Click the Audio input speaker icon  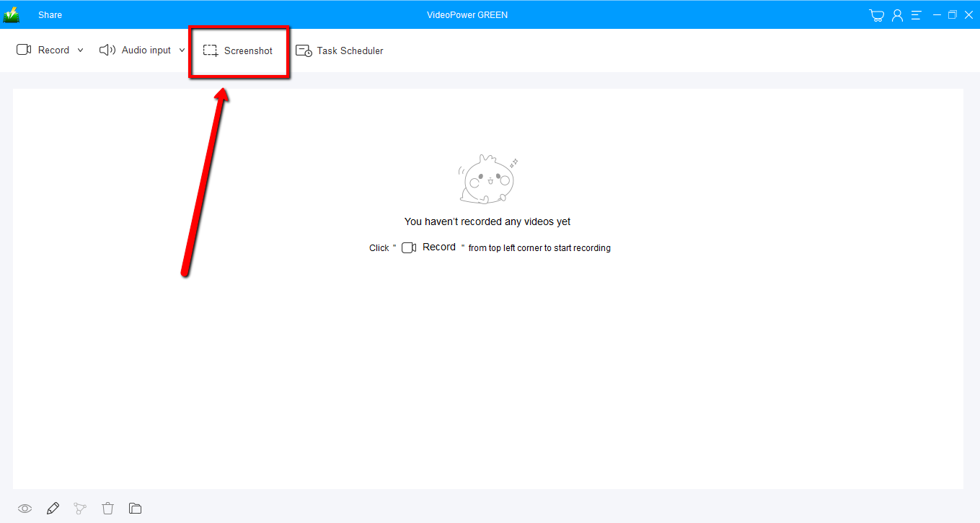(107, 50)
